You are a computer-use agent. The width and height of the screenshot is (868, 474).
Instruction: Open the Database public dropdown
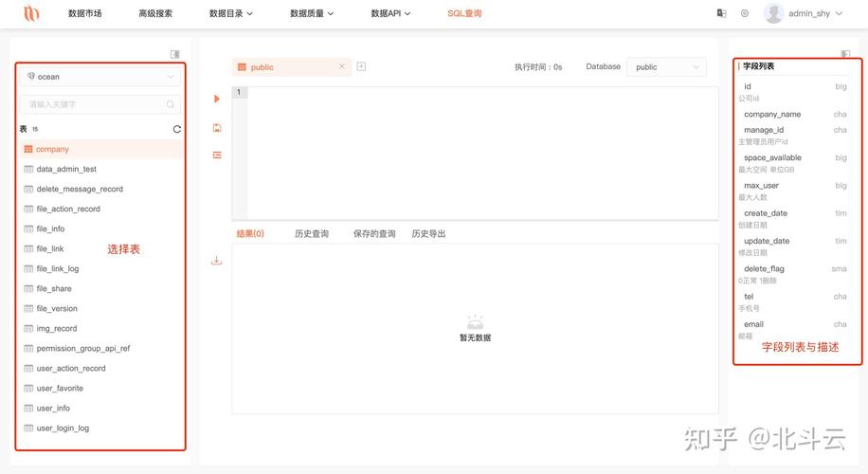(666, 67)
